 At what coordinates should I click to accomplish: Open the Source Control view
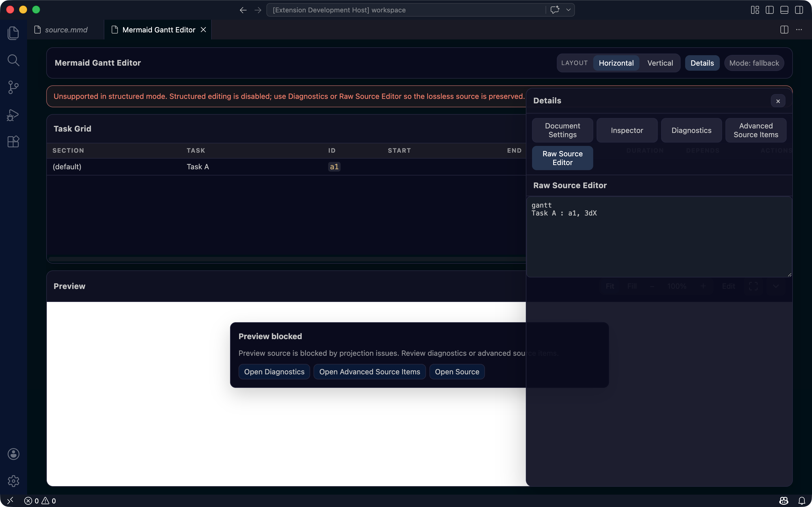(13, 88)
